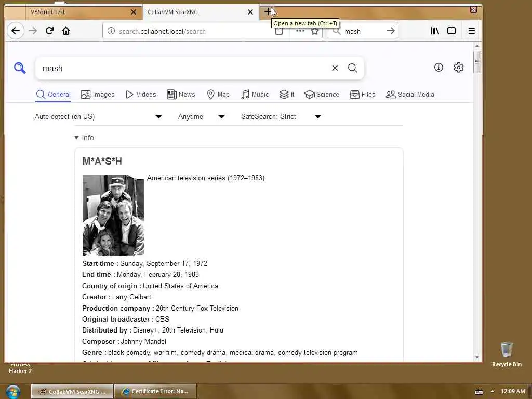Switch to Music results
The width and height of the screenshot is (532, 399).
pos(255,95)
